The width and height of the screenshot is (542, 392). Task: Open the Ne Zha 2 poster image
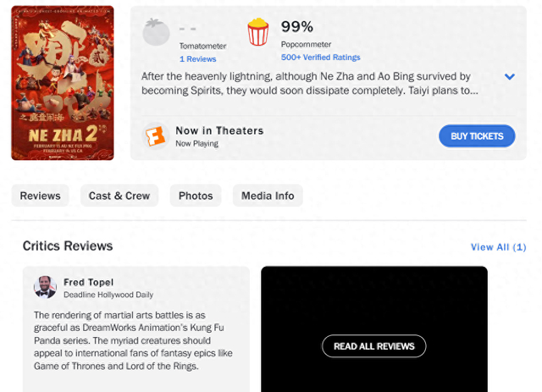(63, 83)
